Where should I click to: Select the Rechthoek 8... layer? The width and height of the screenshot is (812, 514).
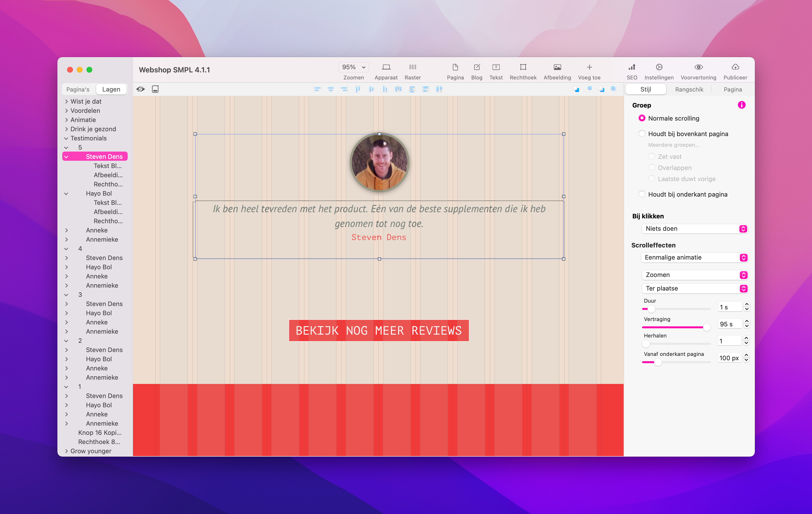tap(99, 442)
